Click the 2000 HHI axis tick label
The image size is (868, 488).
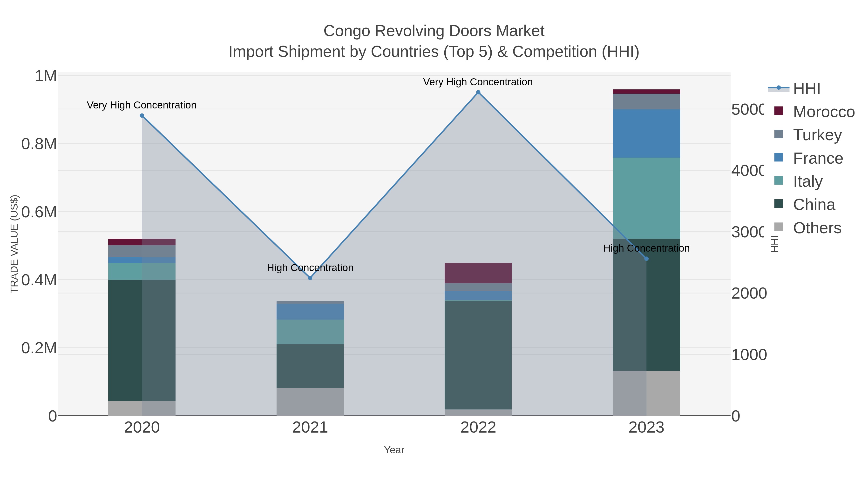click(749, 293)
